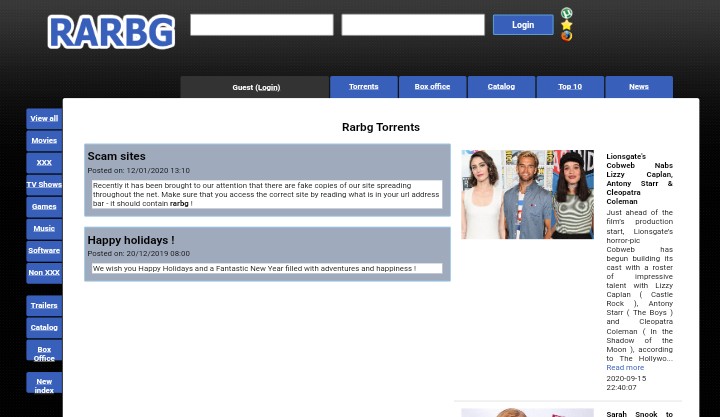The image size is (720, 417).
Task: Select Movies category in sidebar
Action: [44, 141]
